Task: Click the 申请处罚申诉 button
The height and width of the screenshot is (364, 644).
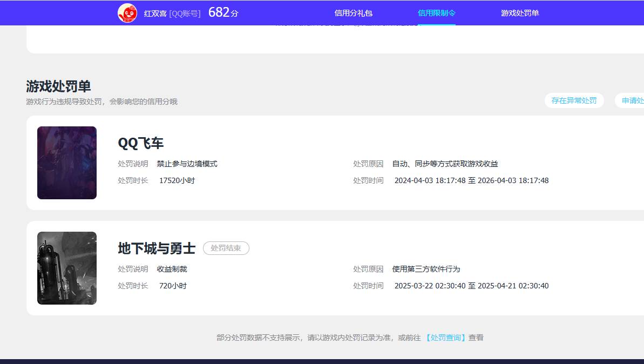Action: pyautogui.click(x=634, y=100)
